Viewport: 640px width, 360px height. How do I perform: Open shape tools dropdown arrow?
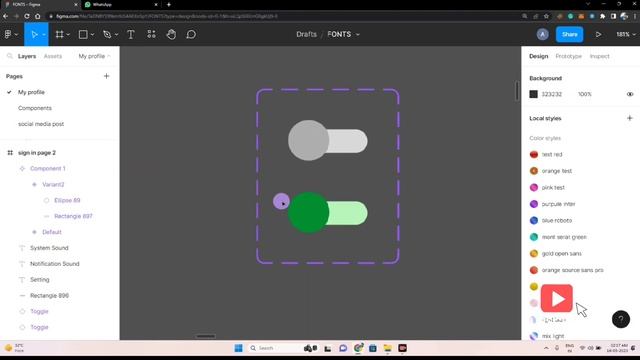(x=92, y=35)
